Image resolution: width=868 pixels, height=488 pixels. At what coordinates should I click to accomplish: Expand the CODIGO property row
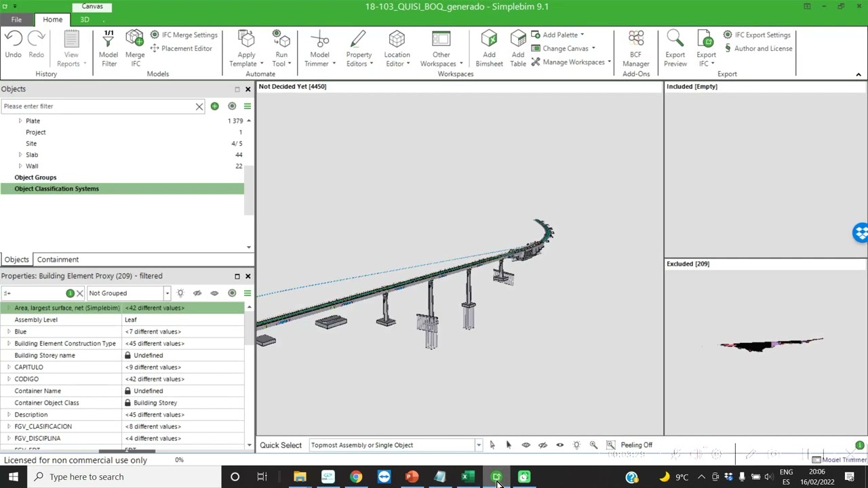pyautogui.click(x=9, y=379)
